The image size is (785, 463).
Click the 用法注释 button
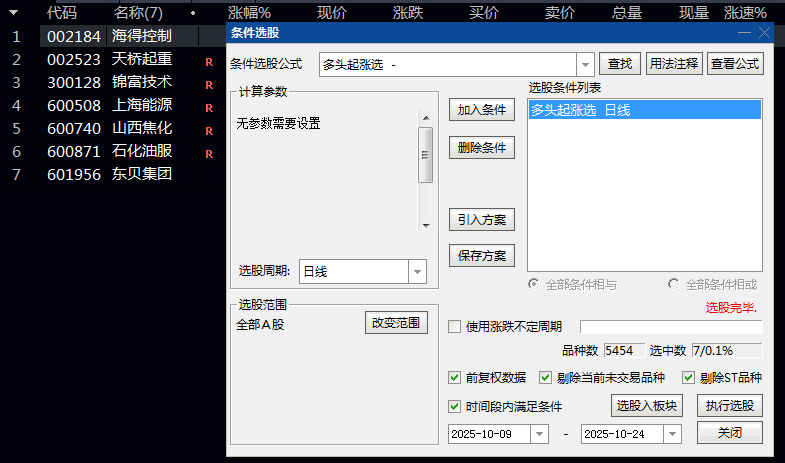[674, 64]
